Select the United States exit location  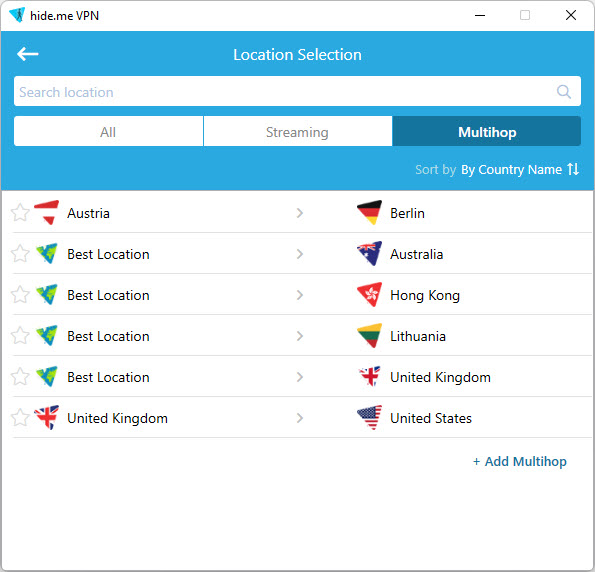[431, 418]
